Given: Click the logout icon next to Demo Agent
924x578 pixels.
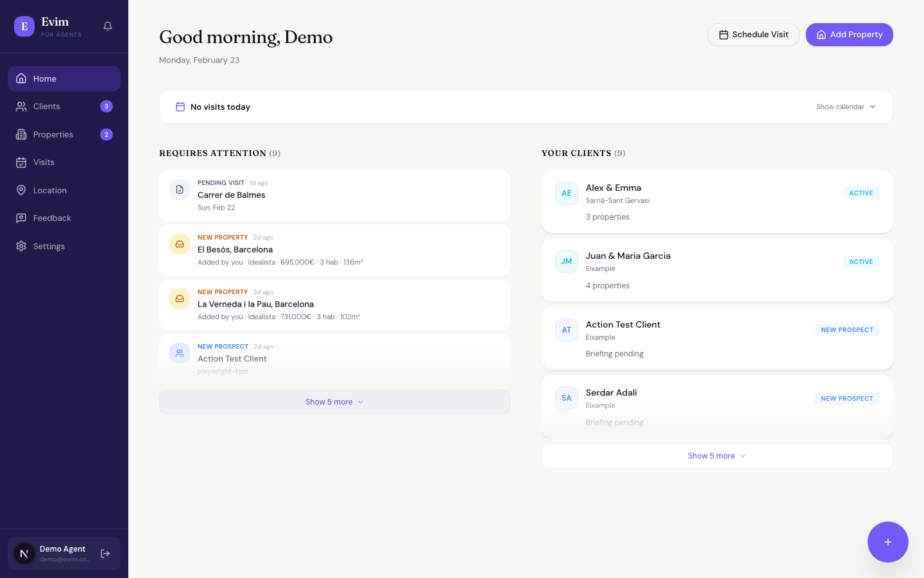Looking at the screenshot, I should (x=105, y=553).
